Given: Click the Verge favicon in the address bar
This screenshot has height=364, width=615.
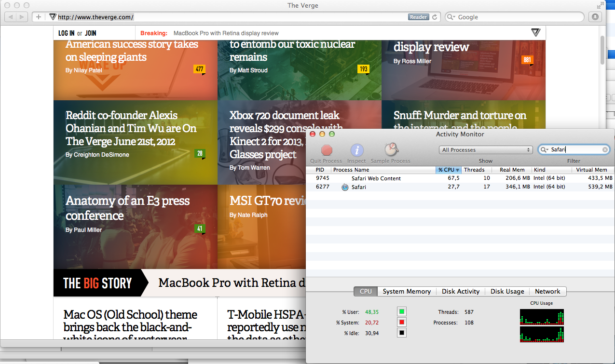Looking at the screenshot, I should (53, 17).
